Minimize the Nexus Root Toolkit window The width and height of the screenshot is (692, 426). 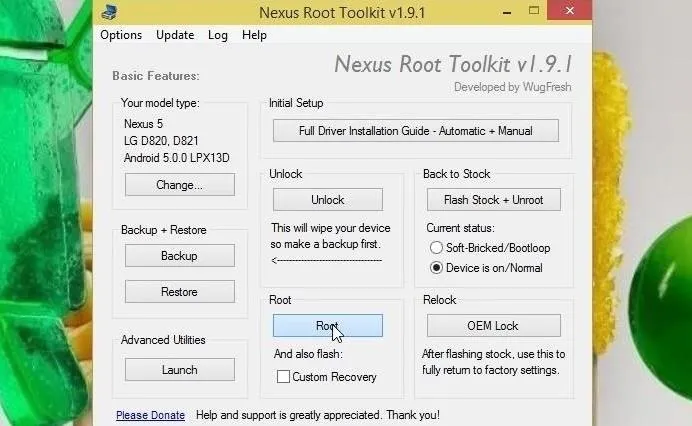(507, 12)
